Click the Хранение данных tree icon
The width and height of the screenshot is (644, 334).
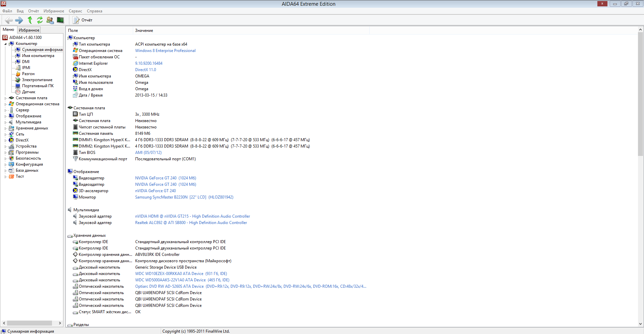tap(11, 128)
